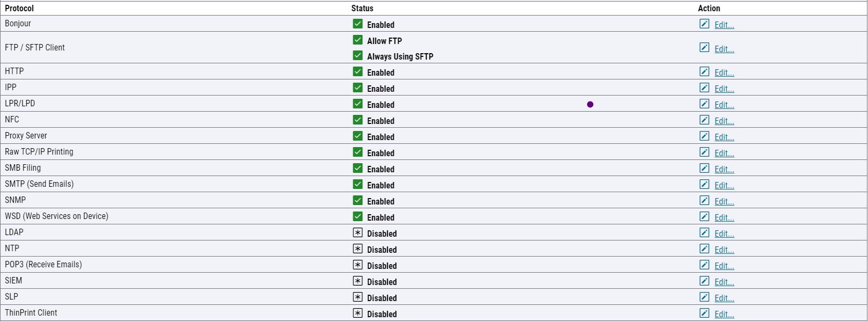Viewport: 868px width, 321px height.
Task: Click the edit icon for LDAP row
Action: point(704,232)
